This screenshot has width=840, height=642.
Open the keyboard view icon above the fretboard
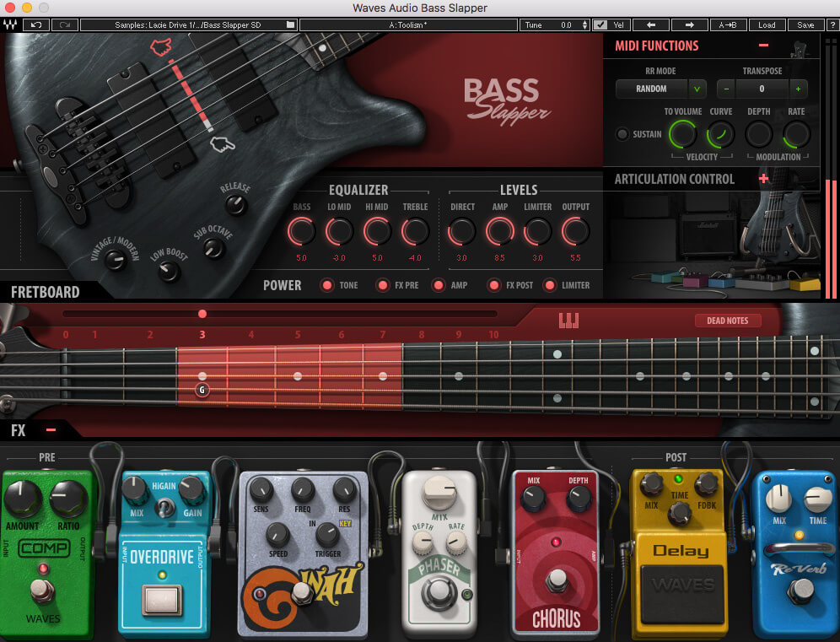568,321
